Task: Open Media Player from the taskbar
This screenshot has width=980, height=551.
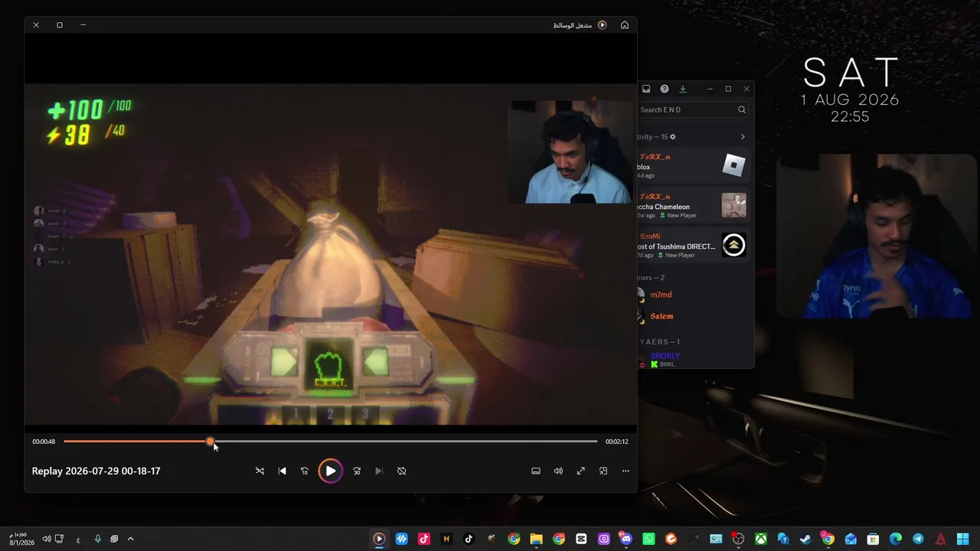Action: pyautogui.click(x=379, y=539)
